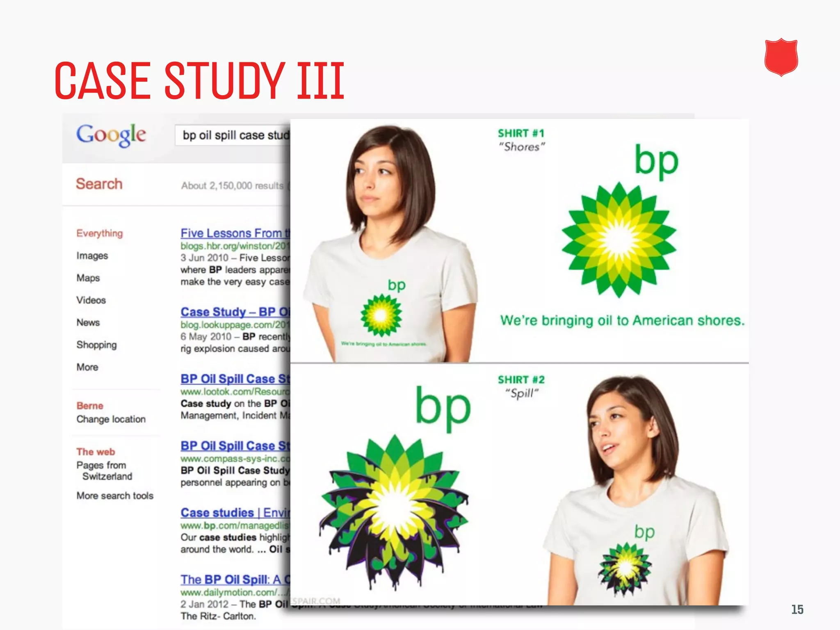Click the 'CASE STUDY III' slide title
Image resolution: width=840 pixels, height=630 pixels.
[x=199, y=80]
